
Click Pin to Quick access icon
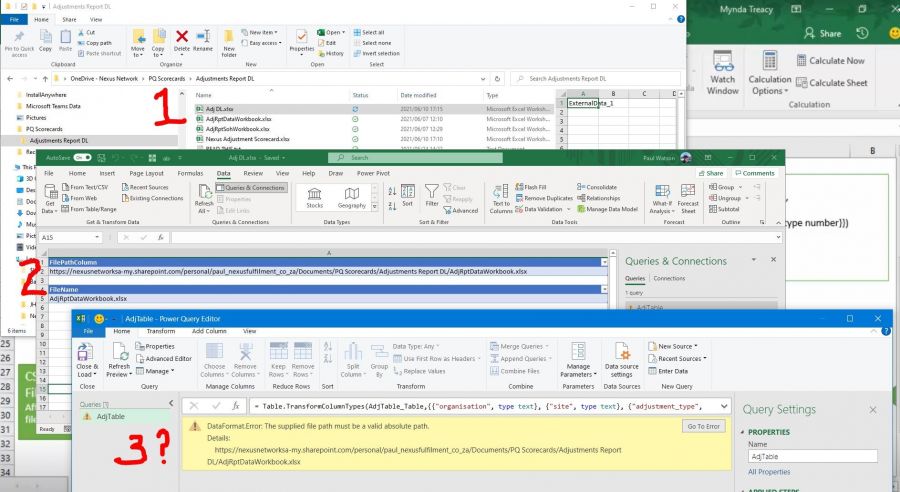[x=19, y=43]
